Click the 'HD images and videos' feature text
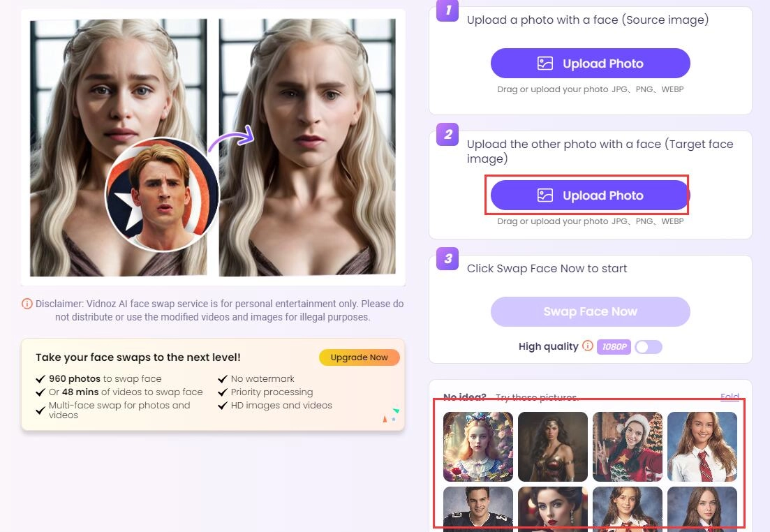The height and width of the screenshot is (532, 770). tap(281, 405)
